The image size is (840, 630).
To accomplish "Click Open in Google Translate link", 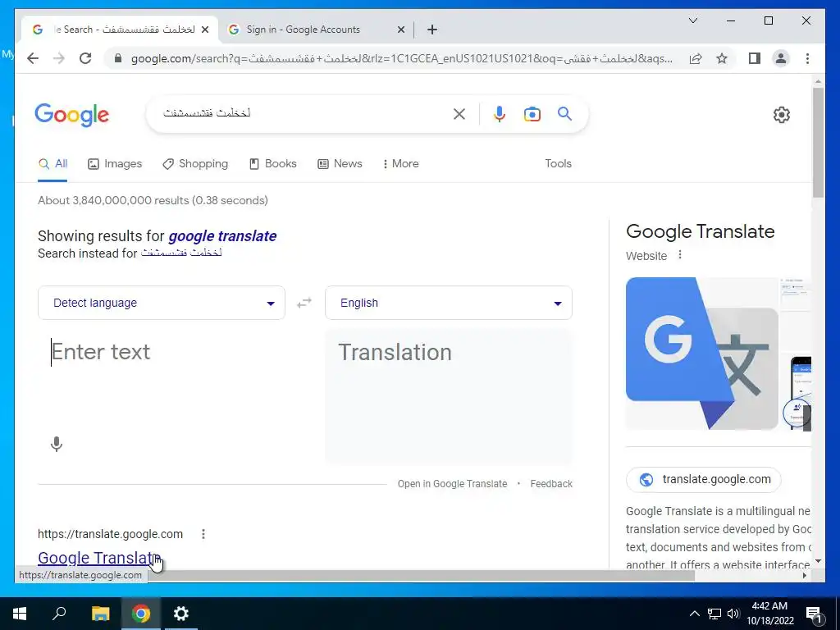I will coord(452,484).
